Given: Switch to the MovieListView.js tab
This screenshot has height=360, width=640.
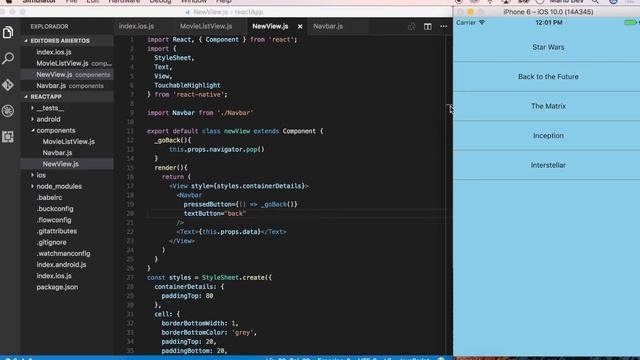Looking at the screenshot, I should click(x=206, y=26).
